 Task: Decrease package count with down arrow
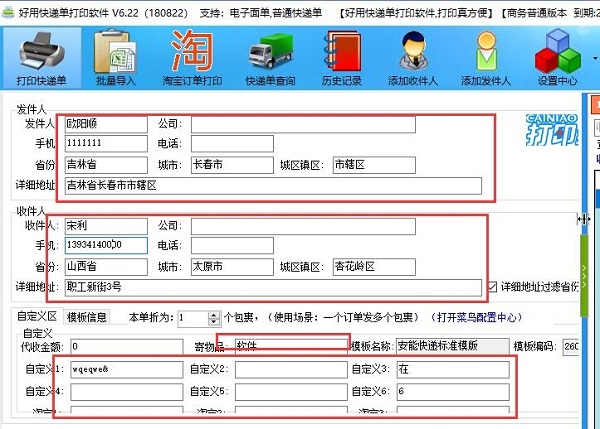[x=214, y=322]
